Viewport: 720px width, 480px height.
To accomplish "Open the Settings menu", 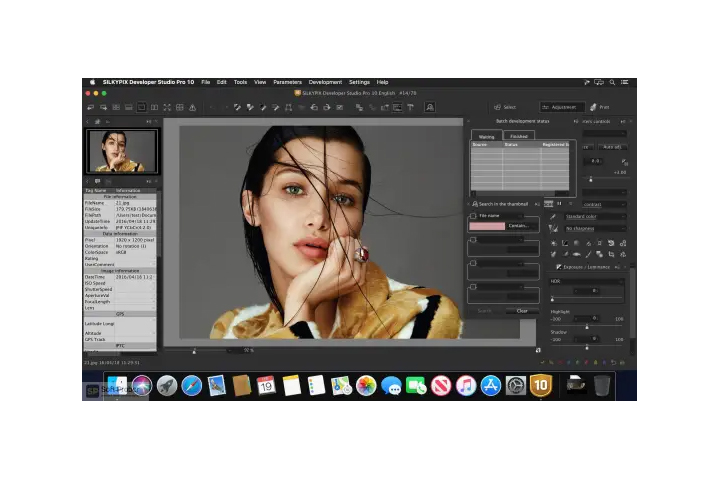I will coord(359,82).
